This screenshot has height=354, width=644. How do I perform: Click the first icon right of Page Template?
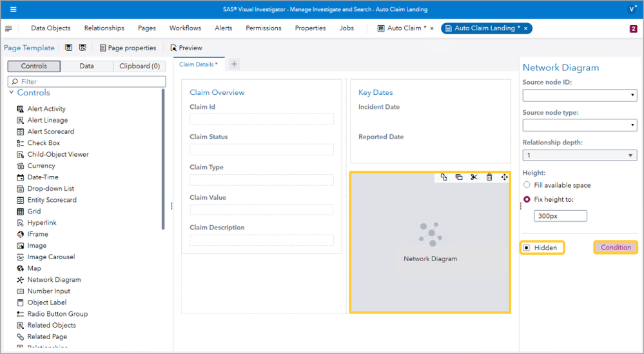click(69, 48)
